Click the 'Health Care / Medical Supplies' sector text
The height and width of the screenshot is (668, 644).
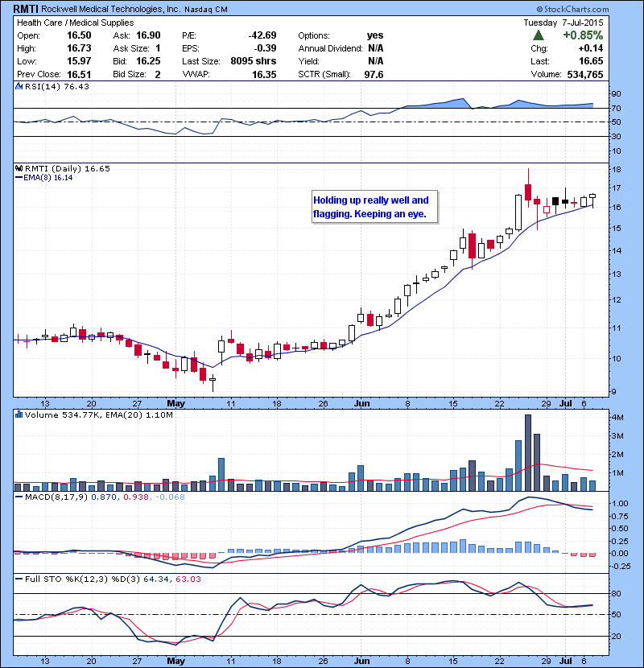(x=76, y=23)
